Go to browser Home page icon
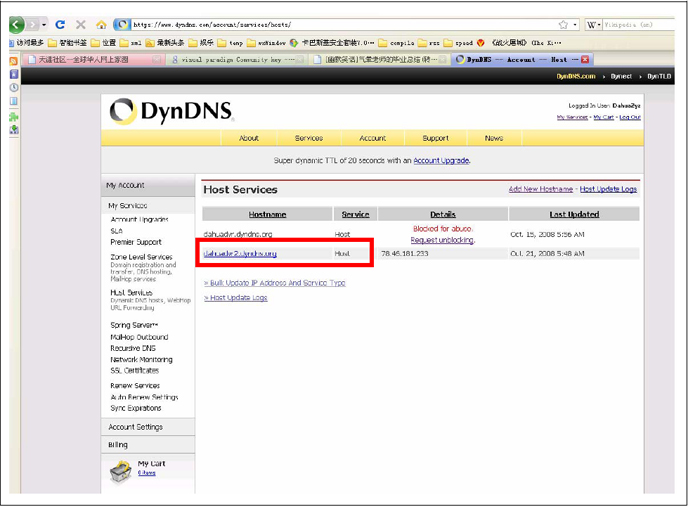 (x=101, y=25)
